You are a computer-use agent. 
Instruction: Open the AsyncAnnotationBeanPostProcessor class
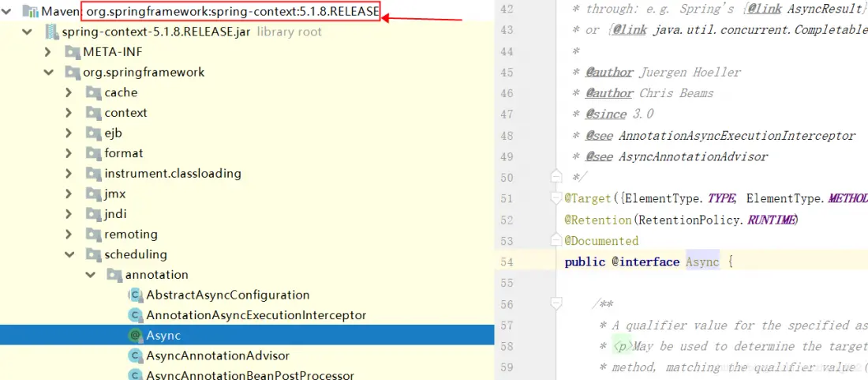[250, 375]
